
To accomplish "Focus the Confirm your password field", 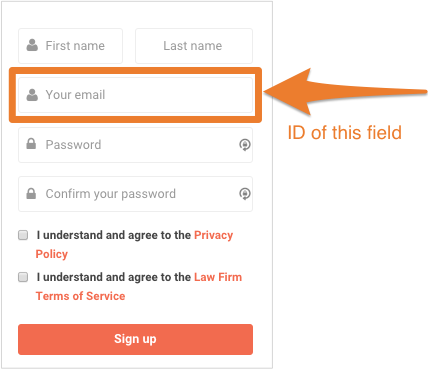I will point(135,194).
